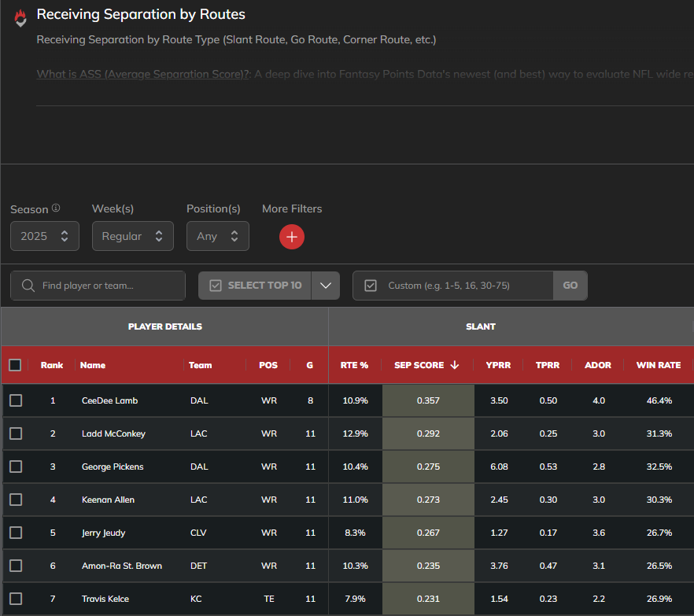
Task: Sort by Name column header
Action: coord(93,365)
